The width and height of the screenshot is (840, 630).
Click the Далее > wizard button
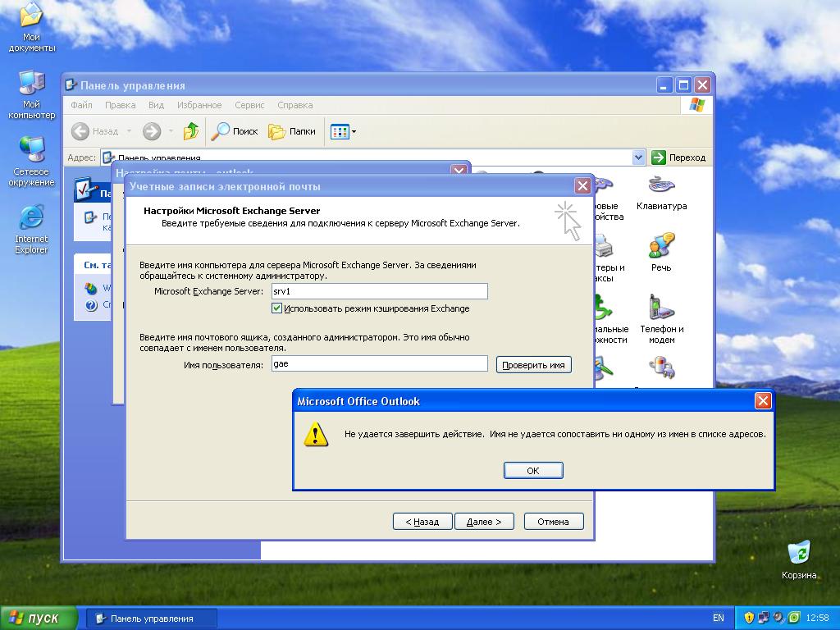click(x=484, y=521)
